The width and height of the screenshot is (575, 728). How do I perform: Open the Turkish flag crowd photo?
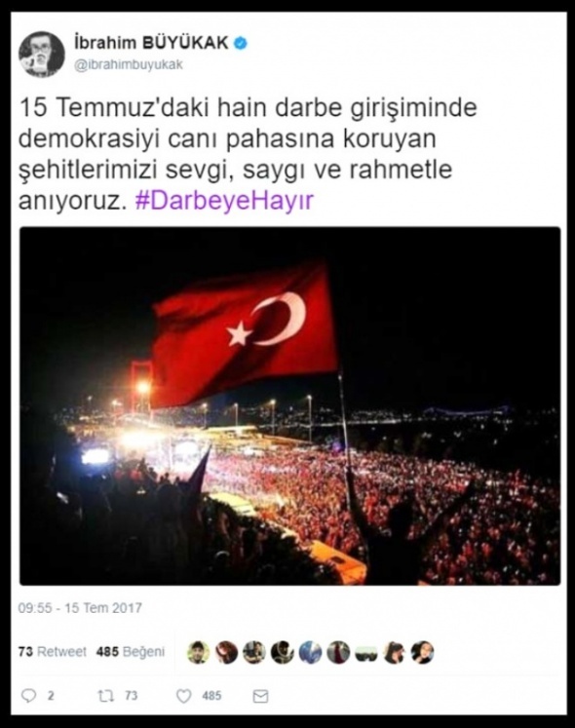pos(289,406)
